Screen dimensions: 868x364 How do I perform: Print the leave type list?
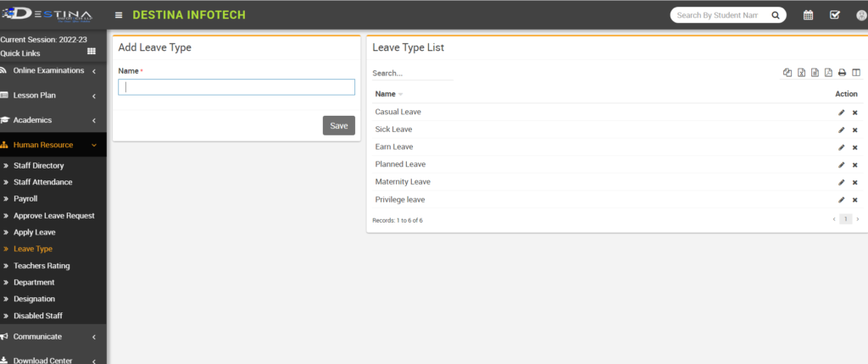click(842, 74)
